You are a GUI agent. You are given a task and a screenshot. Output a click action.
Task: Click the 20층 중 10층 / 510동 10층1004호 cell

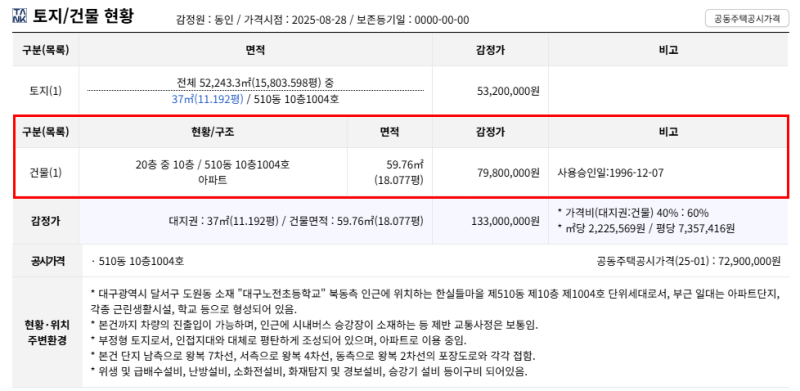tap(213, 164)
